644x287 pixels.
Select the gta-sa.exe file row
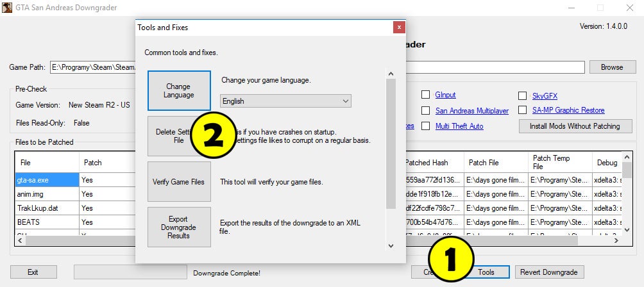47,180
